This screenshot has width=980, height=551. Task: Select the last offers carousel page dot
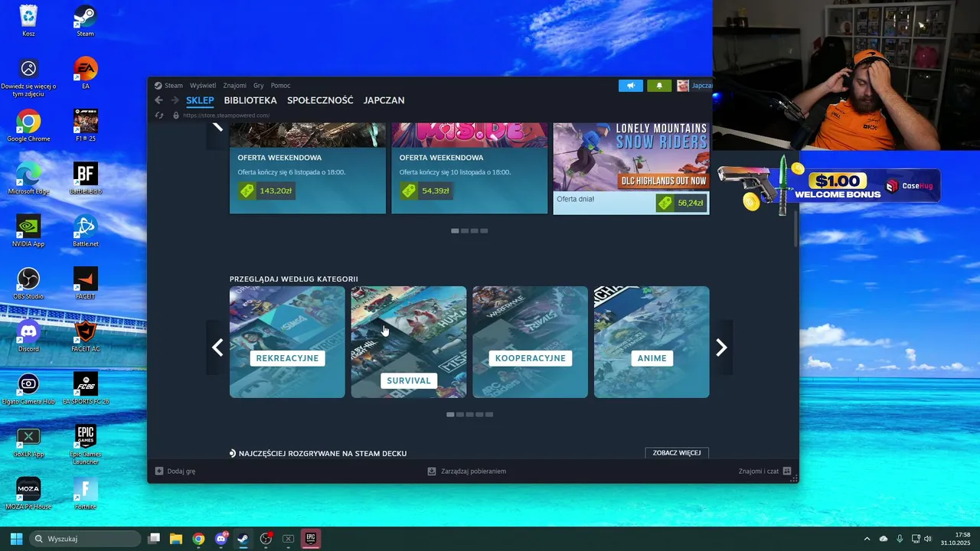tap(484, 230)
